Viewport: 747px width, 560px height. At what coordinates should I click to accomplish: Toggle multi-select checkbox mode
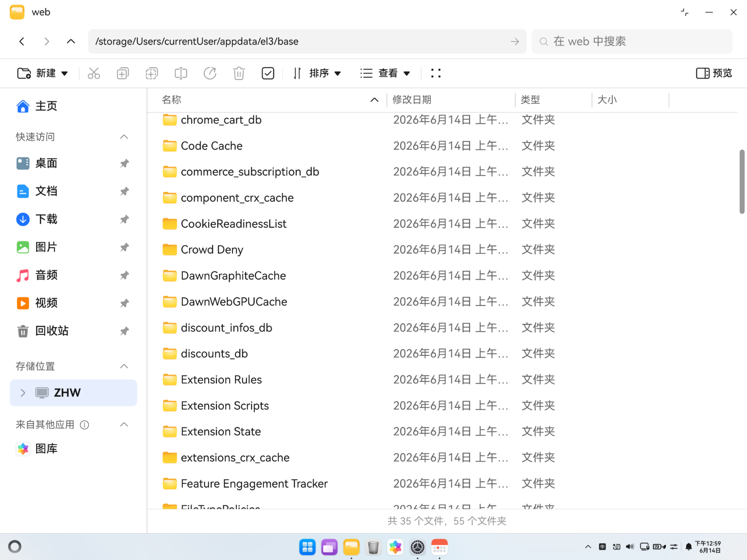[268, 73]
